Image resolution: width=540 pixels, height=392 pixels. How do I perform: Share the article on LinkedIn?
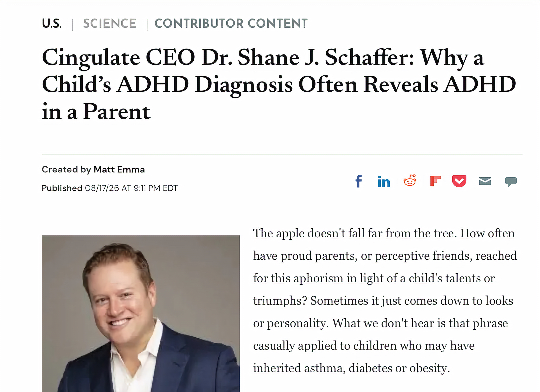(x=384, y=182)
